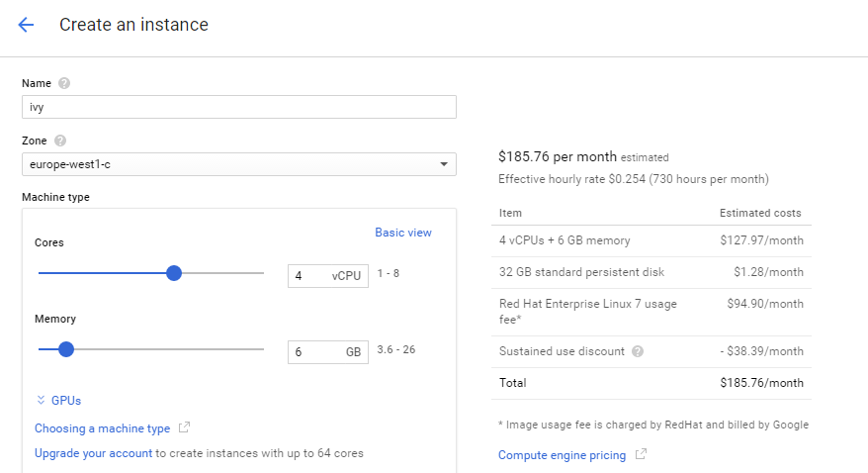Image resolution: width=868 pixels, height=473 pixels.
Task: Focus the Name field containing ivy
Action: point(237,107)
